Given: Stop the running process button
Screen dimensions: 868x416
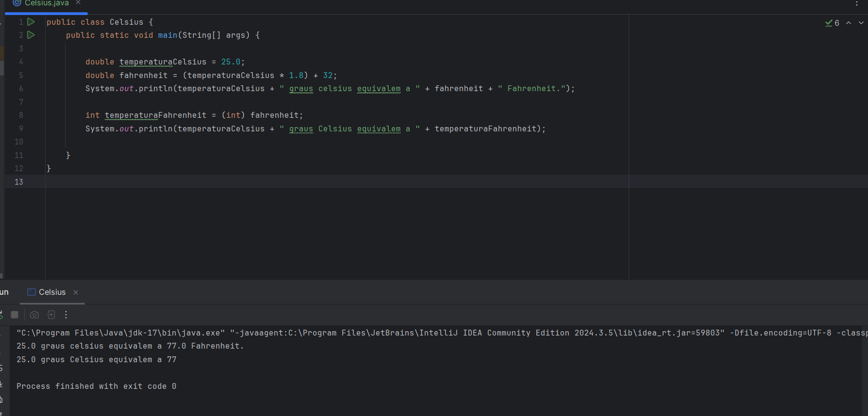Looking at the screenshot, I should tap(15, 315).
